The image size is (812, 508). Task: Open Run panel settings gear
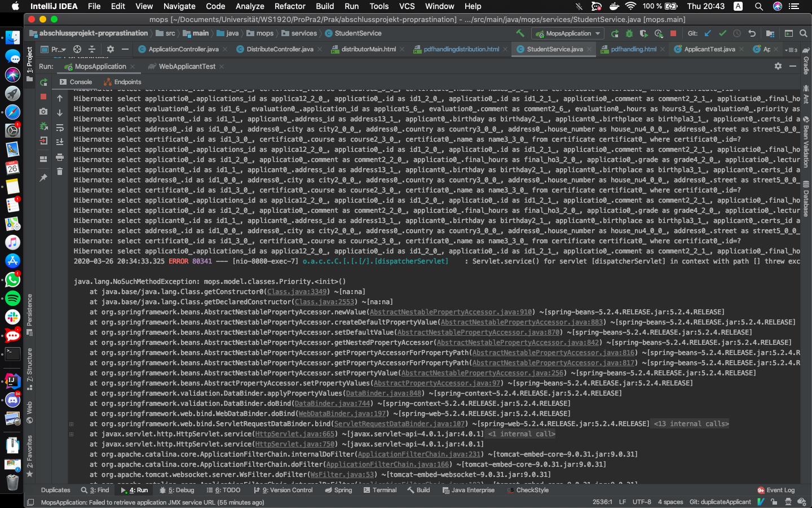coord(778,66)
